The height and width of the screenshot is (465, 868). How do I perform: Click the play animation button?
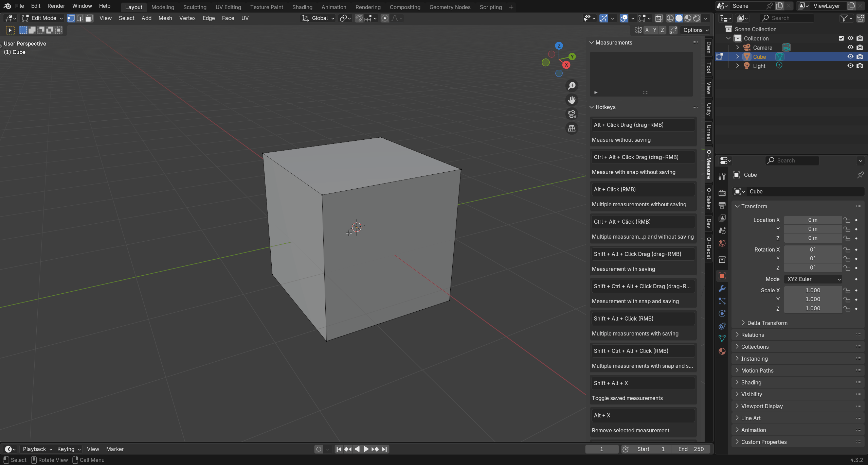(x=366, y=449)
